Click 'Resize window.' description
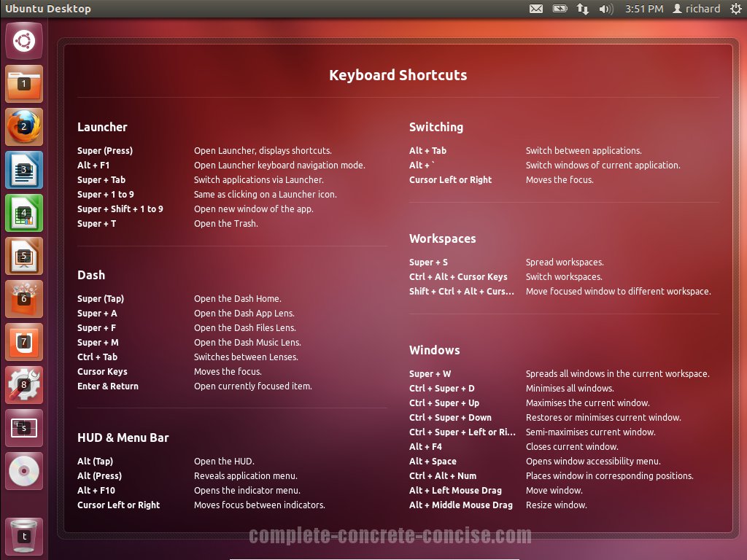Image resolution: width=747 pixels, height=560 pixels. (x=556, y=505)
